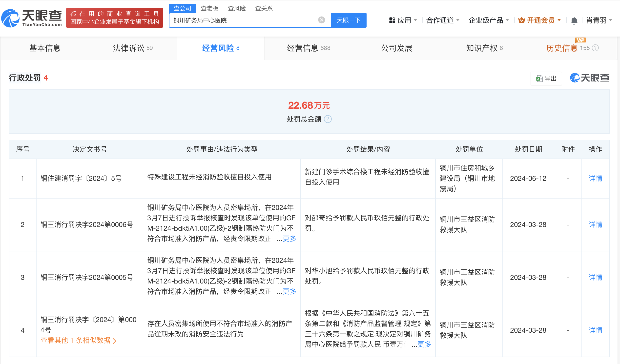Image resolution: width=620 pixels, height=364 pixels.
Task: Select the 查公司 search tab
Action: coord(182,8)
